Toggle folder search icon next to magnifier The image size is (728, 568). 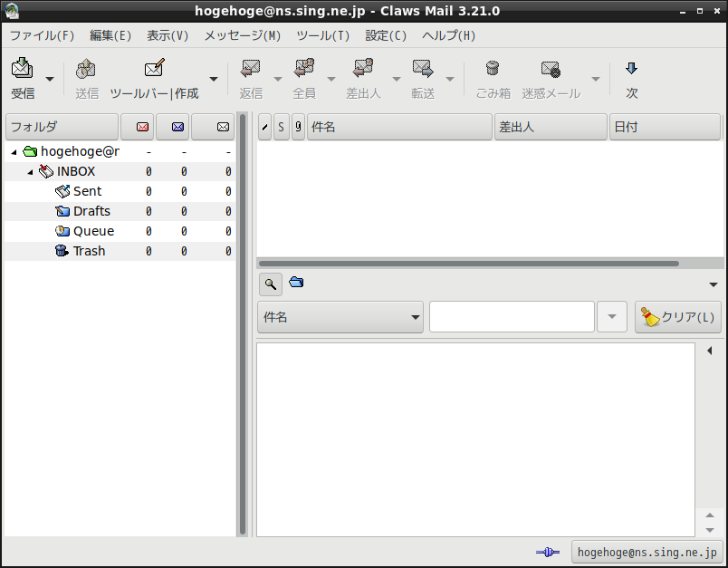pyautogui.click(x=296, y=282)
